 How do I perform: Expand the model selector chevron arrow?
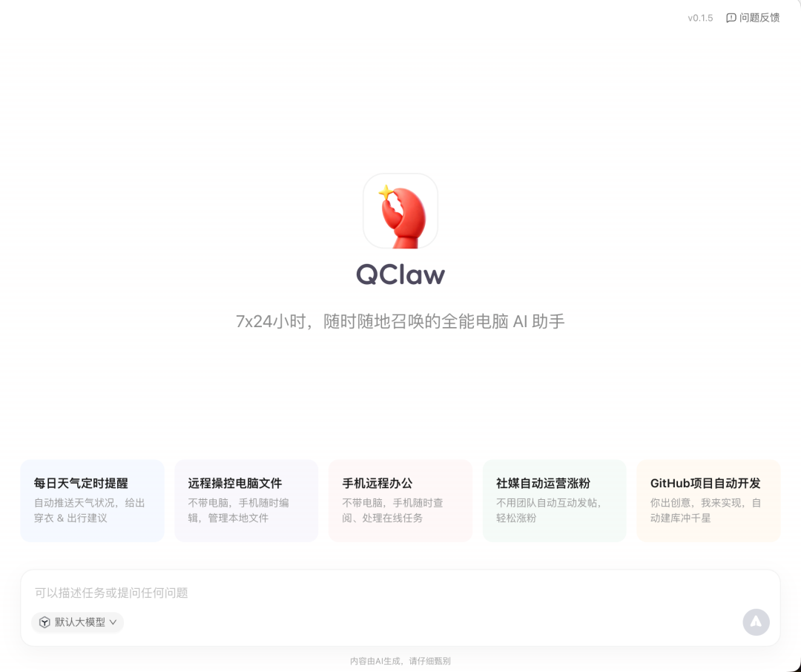pyautogui.click(x=113, y=622)
